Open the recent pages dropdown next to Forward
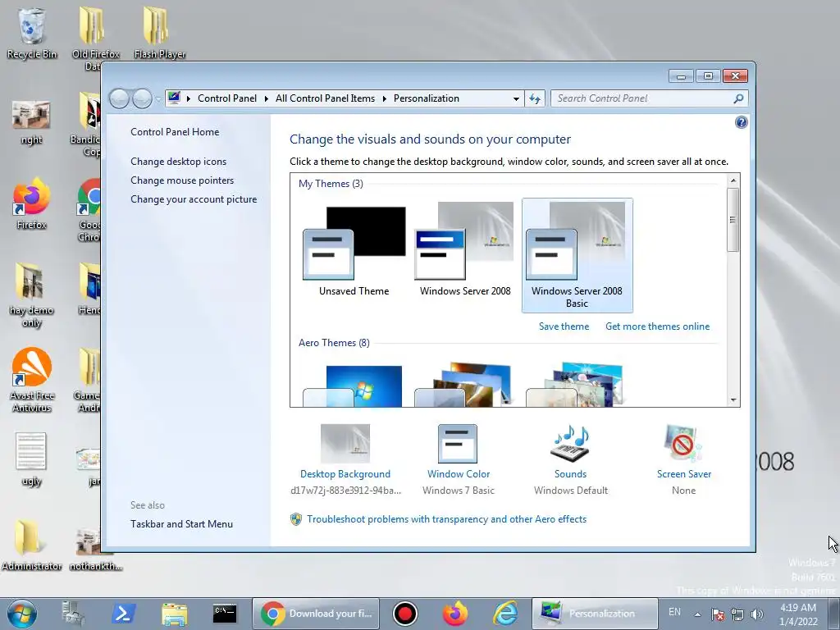Screen dimensions: 840x630 pos(157,98)
